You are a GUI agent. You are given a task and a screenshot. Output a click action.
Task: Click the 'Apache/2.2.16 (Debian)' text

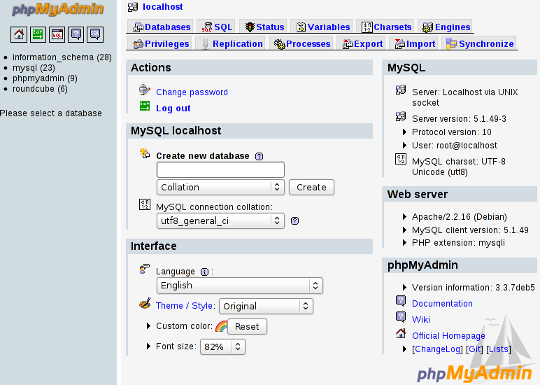[x=459, y=217]
